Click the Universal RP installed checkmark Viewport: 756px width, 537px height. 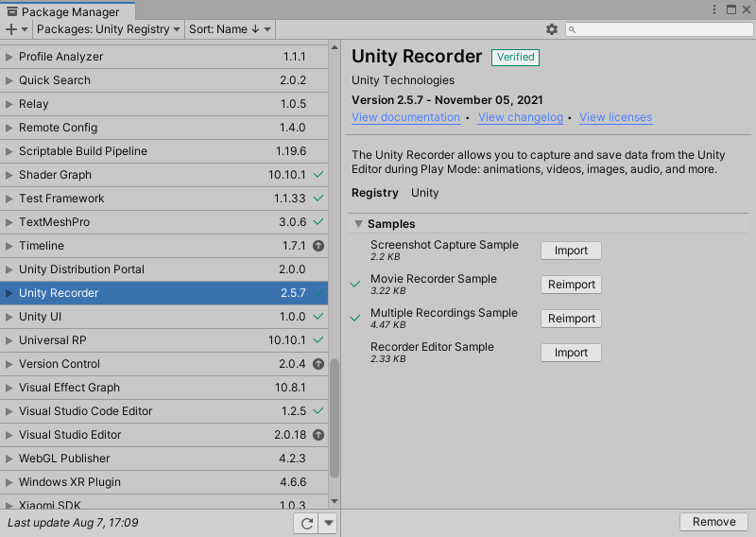[x=318, y=340]
